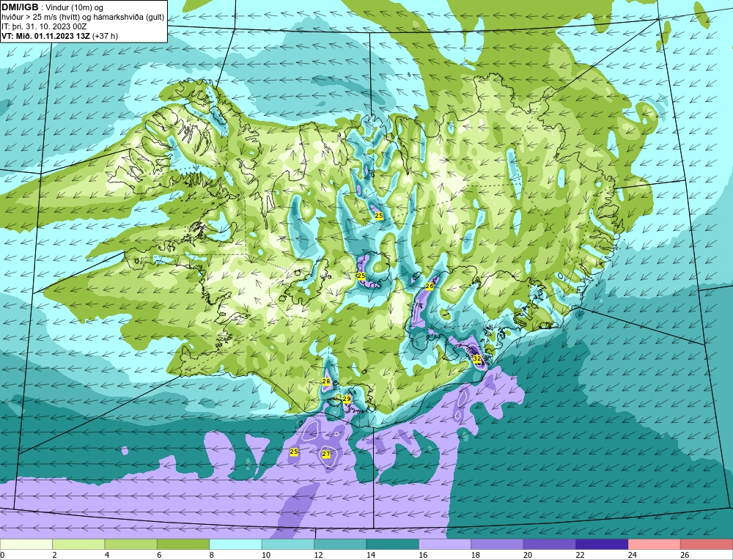Click the scale value "18" under the legend

coord(475,555)
